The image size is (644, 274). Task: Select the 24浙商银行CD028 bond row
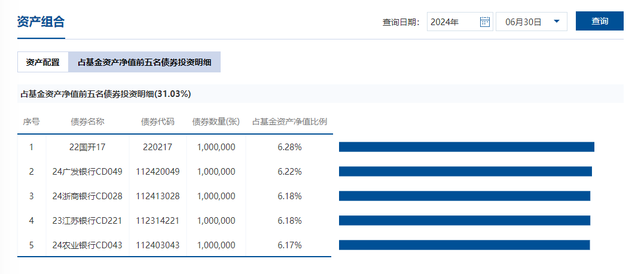click(87, 196)
